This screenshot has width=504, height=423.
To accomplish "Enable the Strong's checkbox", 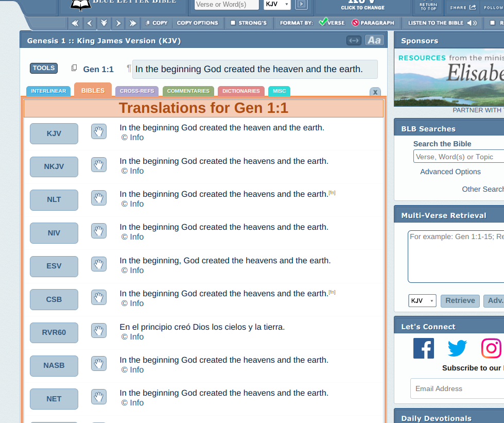I will tap(233, 23).
